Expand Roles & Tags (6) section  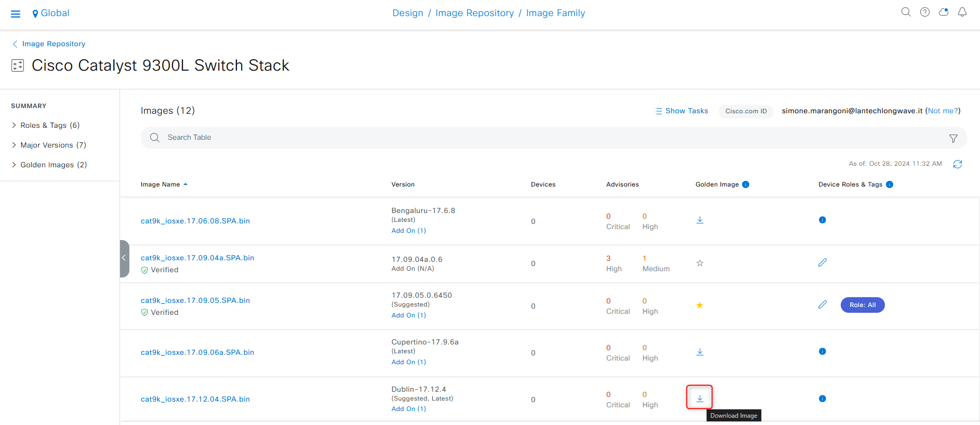pos(45,125)
